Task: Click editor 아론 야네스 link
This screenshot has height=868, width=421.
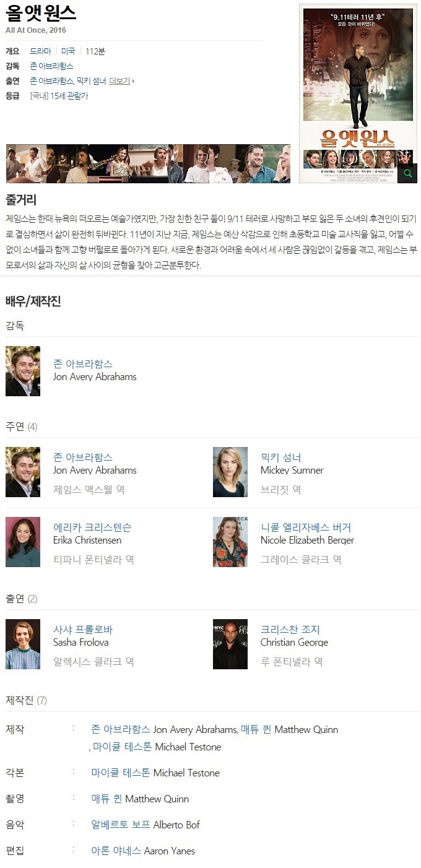Action: [x=116, y=851]
